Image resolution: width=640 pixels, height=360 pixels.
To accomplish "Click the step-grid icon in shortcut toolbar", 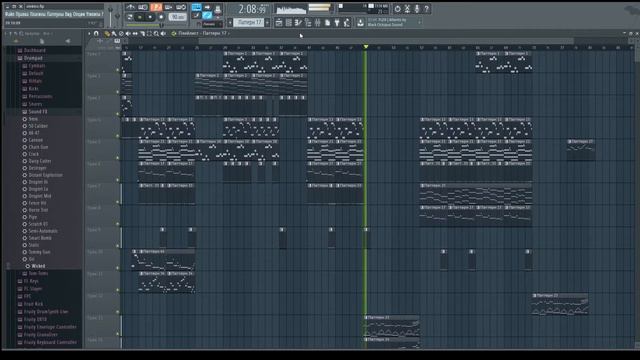I will 289,23.
